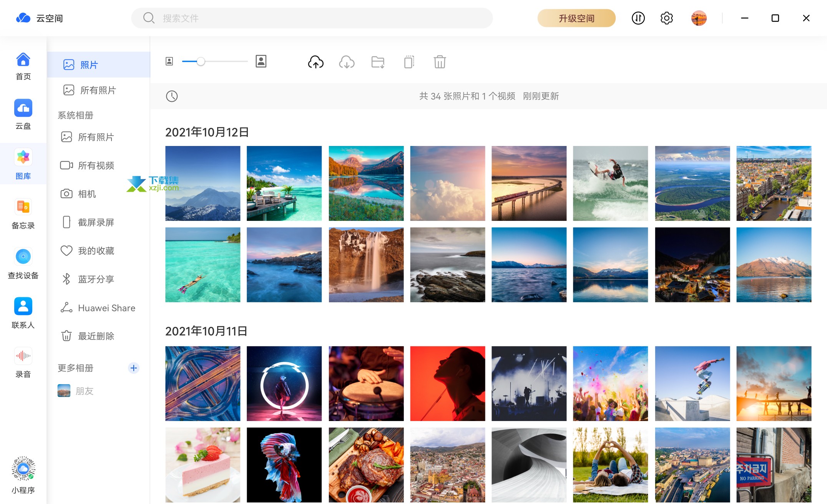Open the grilled steak board photo
This screenshot has height=504, width=827.
point(366,465)
